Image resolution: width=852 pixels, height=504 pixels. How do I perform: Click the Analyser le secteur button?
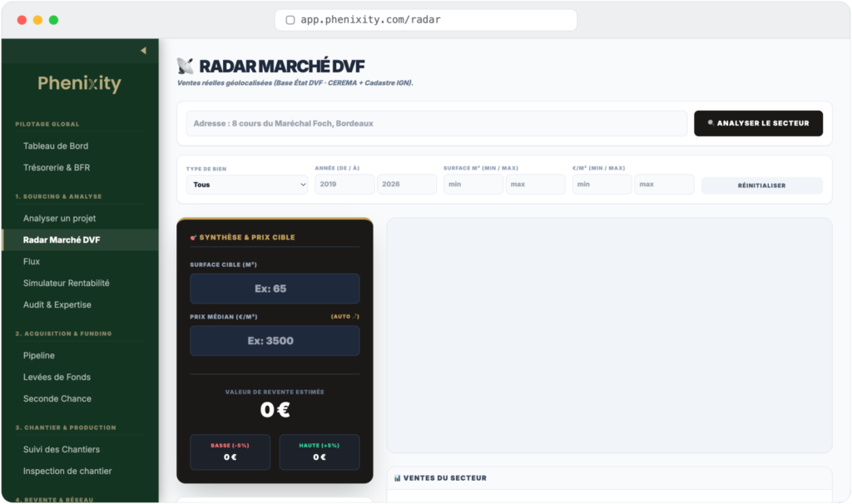(758, 124)
